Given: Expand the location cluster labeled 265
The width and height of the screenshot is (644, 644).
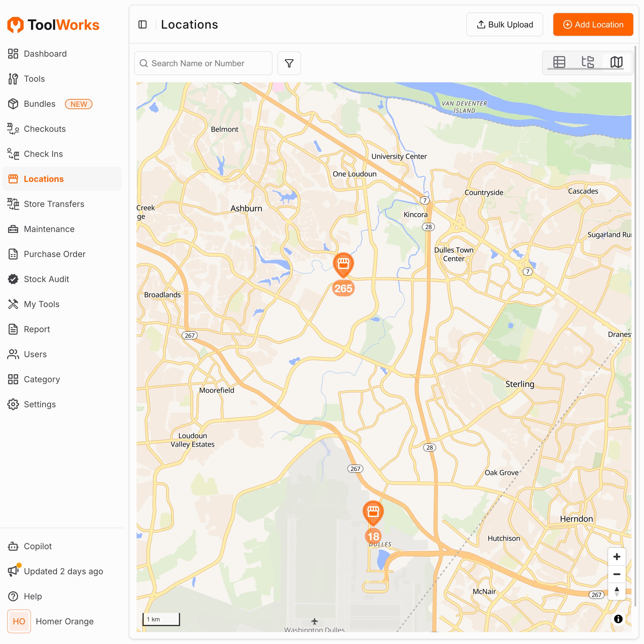Looking at the screenshot, I should click(x=343, y=288).
